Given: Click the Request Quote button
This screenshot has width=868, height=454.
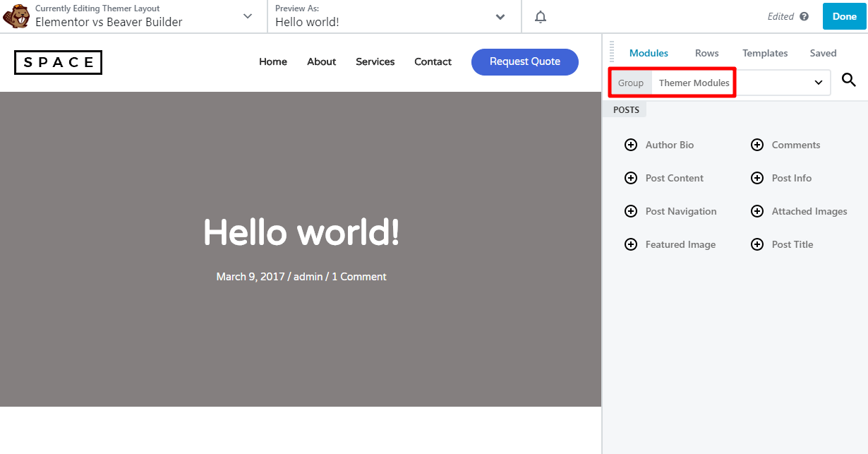Looking at the screenshot, I should (525, 61).
